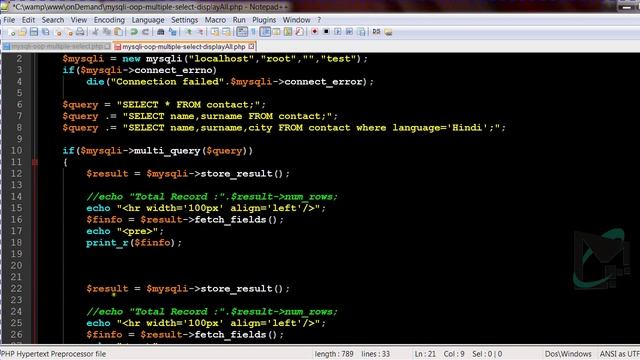
Task: Close the mysqli-oop-multiple-select-displayAll.php tab
Action: coord(251,47)
